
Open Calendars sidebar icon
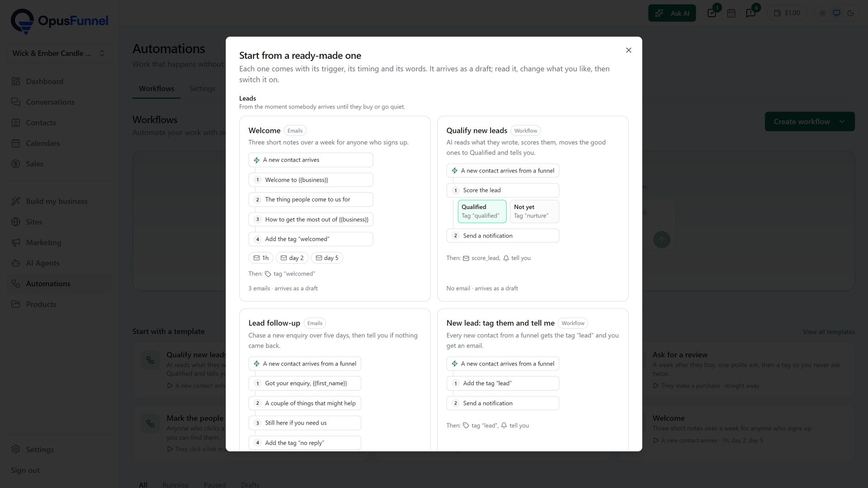click(16, 143)
